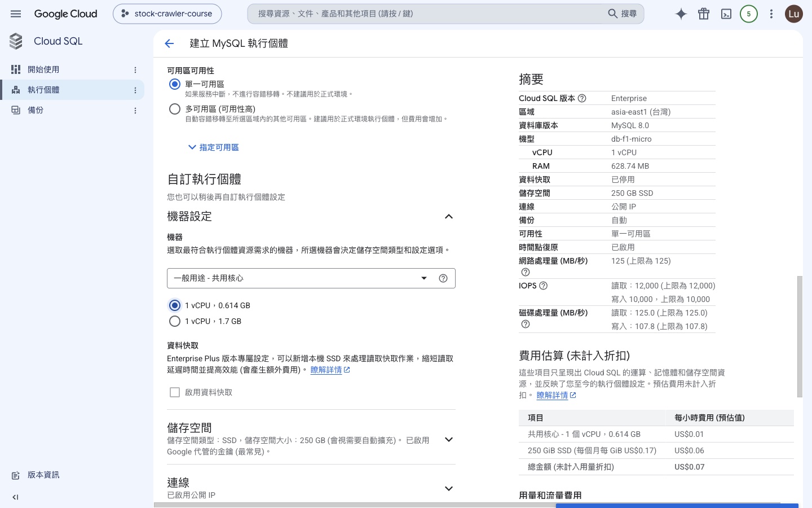Open the gift free trial icon
Image resolution: width=812 pixels, height=508 pixels.
pos(704,14)
